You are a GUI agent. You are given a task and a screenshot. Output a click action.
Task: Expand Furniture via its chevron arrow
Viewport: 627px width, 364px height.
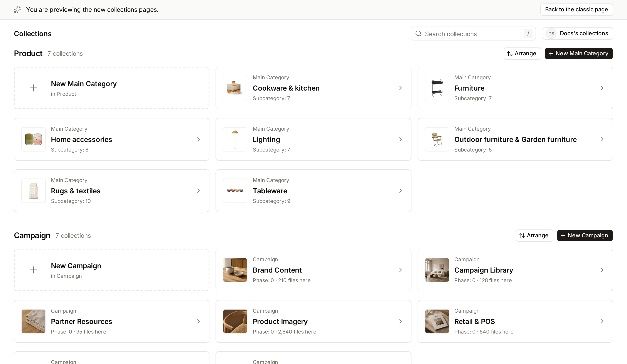point(602,88)
